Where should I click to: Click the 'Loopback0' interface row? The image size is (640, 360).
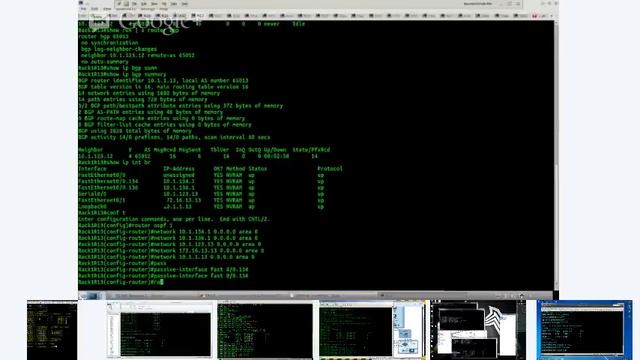click(x=201, y=207)
